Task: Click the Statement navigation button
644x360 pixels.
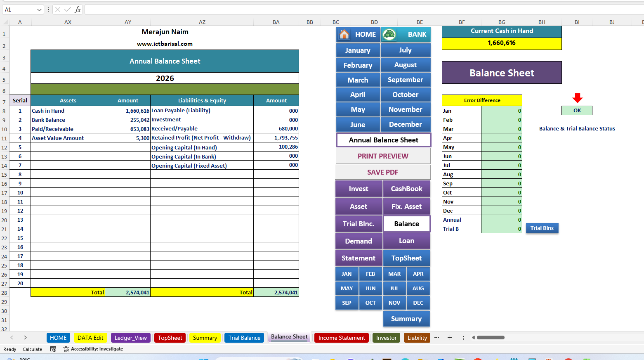Action: click(359, 258)
